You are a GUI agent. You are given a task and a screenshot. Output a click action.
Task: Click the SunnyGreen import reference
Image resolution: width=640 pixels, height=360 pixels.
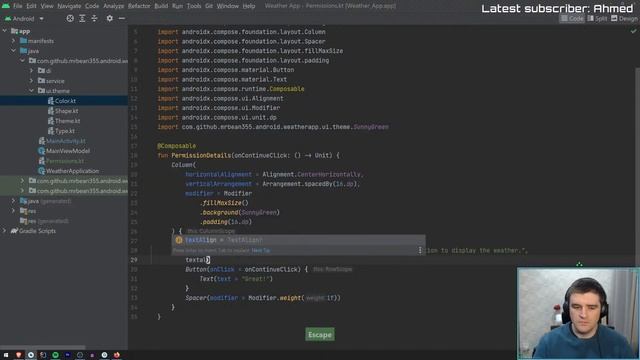[371, 127]
